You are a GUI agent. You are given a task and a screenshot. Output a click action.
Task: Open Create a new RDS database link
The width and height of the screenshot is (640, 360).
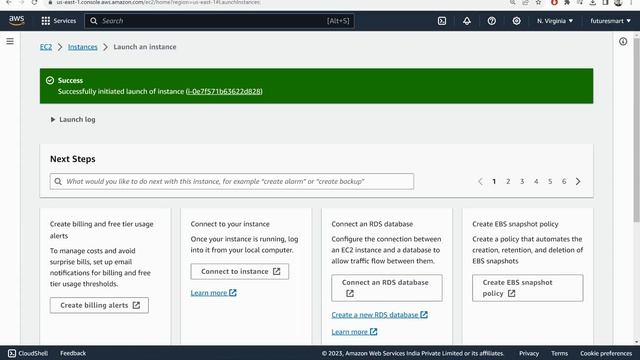380,315
